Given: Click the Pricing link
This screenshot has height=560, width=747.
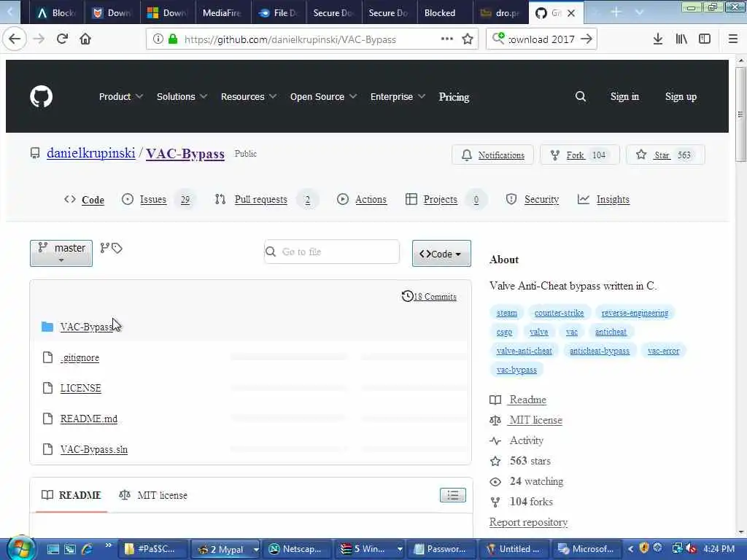Looking at the screenshot, I should click(454, 97).
